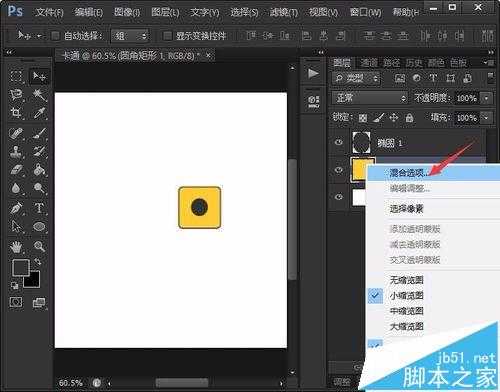Filter layers by type T icon
The width and height of the screenshot is (500, 392).
point(433,78)
